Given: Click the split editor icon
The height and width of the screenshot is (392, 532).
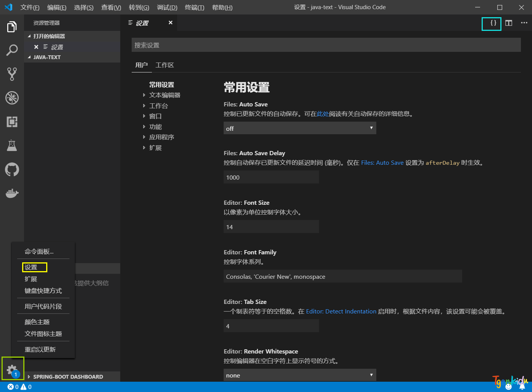Looking at the screenshot, I should click(509, 23).
